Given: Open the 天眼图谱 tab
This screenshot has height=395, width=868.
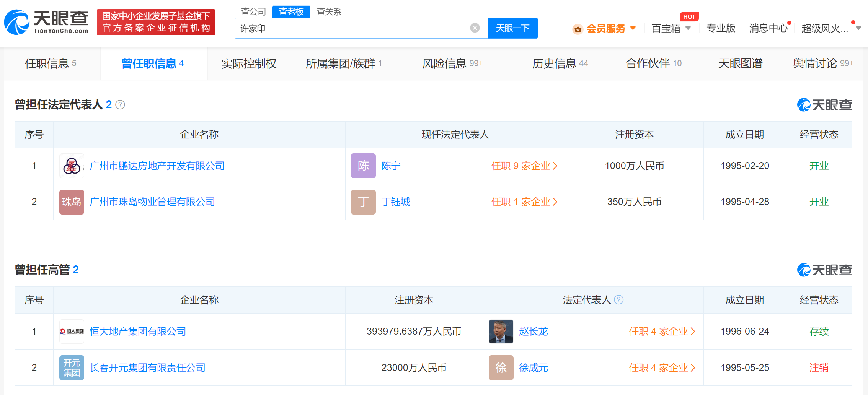Looking at the screenshot, I should click(740, 63).
